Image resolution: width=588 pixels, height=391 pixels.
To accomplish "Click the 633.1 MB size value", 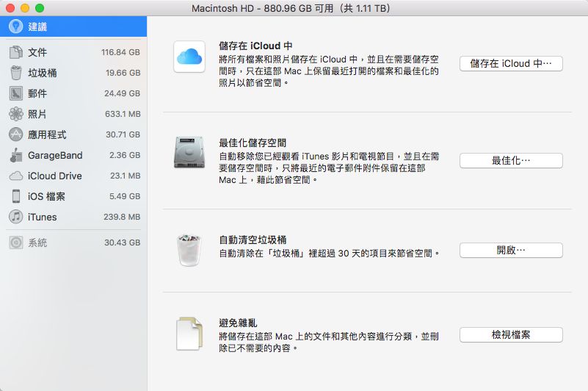I will click(x=123, y=114).
